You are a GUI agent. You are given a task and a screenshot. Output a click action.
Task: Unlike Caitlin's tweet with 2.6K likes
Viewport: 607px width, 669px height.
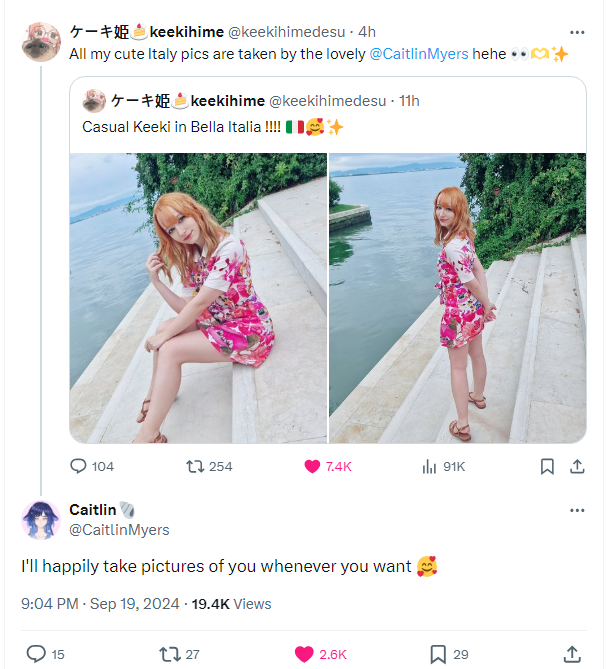(304, 654)
